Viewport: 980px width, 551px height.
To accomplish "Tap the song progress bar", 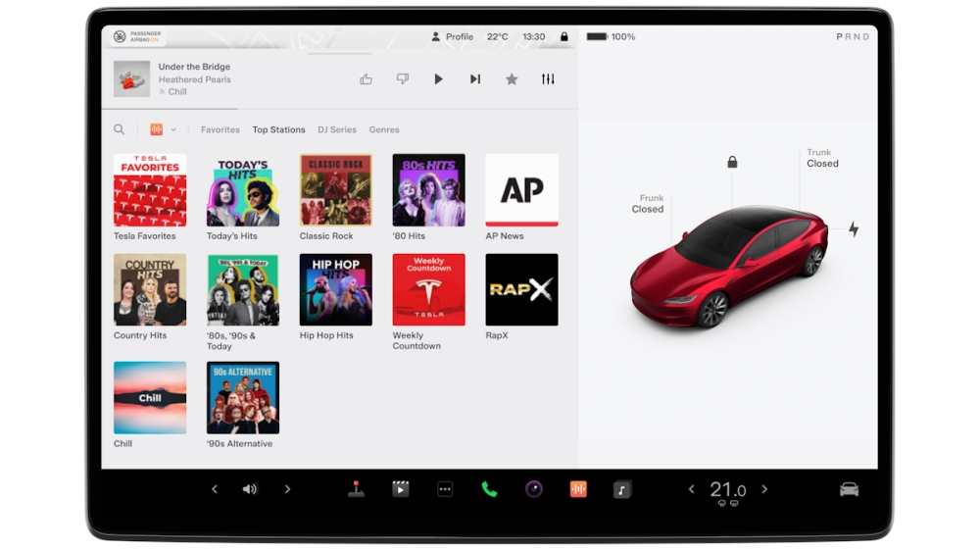I will (x=340, y=109).
